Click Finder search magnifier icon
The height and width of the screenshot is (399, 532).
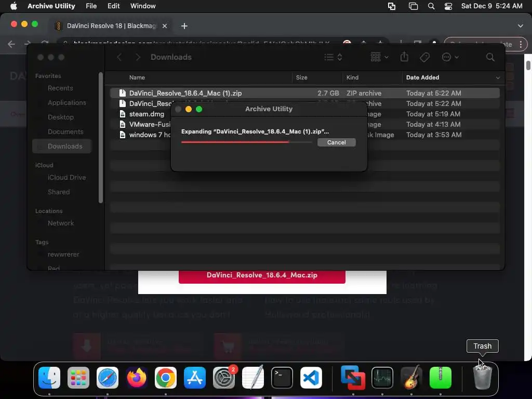tap(490, 57)
